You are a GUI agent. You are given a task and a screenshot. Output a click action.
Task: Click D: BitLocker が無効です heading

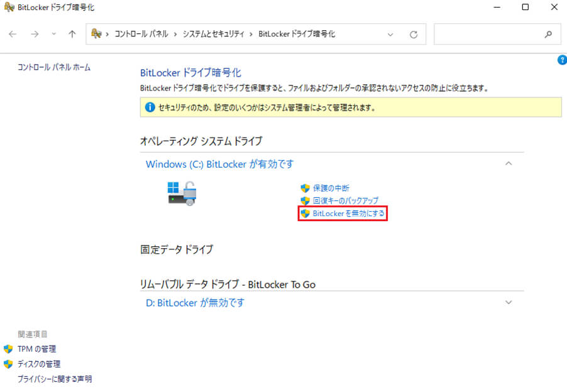click(195, 302)
